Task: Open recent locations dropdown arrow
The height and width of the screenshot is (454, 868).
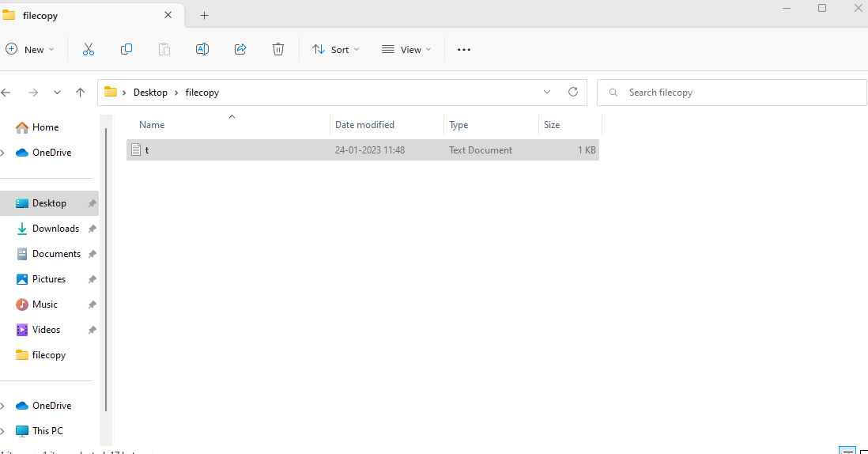Action: (x=57, y=93)
